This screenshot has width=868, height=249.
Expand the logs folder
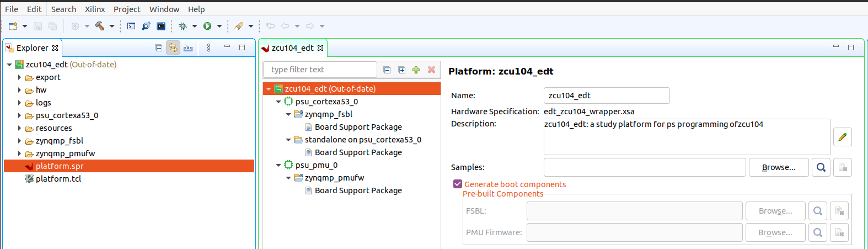(x=19, y=103)
